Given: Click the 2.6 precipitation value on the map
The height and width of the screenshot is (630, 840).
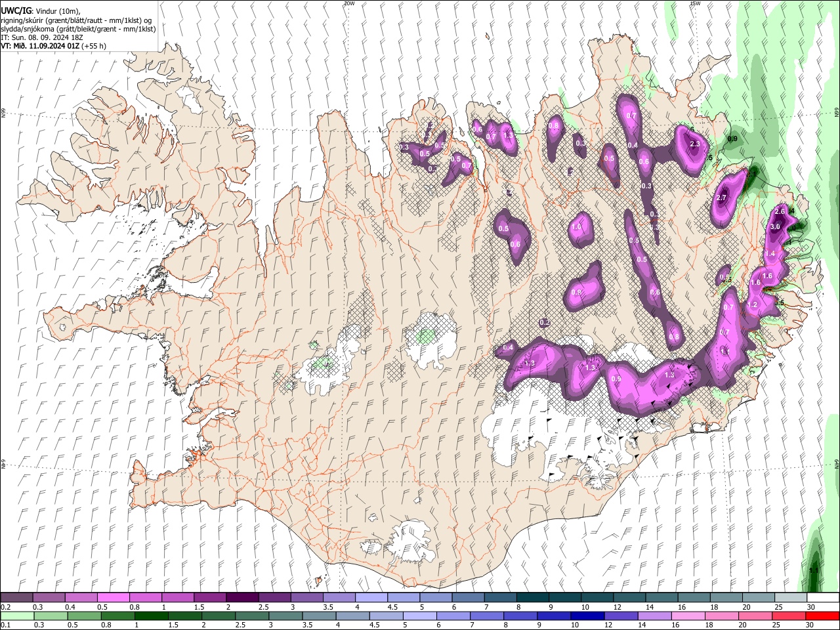Looking at the screenshot, I should tap(780, 211).
